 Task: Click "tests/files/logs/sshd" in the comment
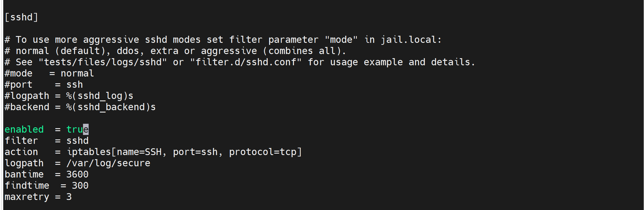(x=103, y=62)
